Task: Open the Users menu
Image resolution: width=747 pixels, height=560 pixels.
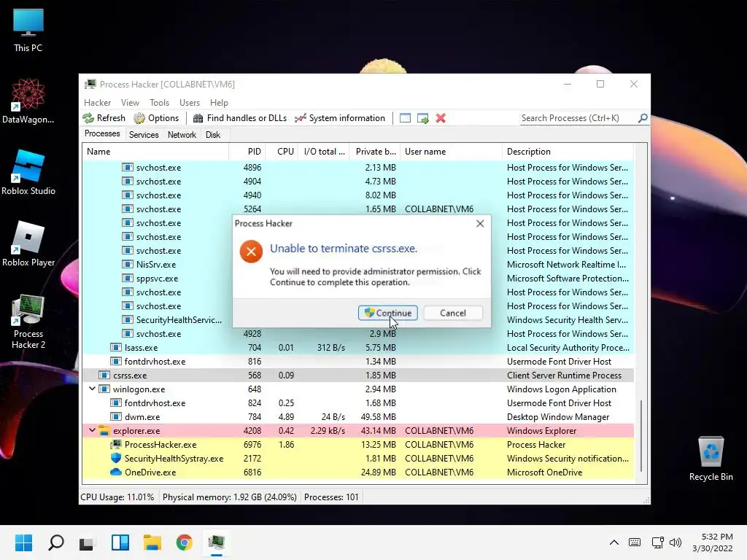Action: [190, 102]
